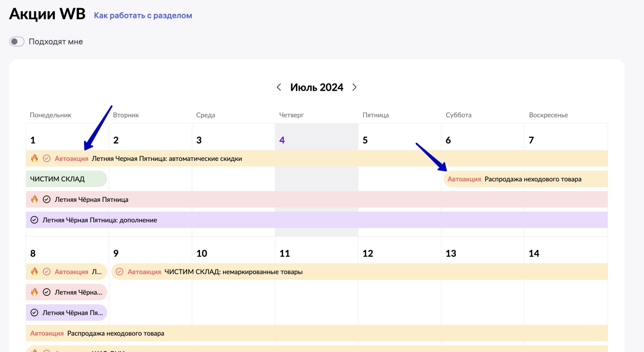Click fire icon on July 8 pink 'Летняя Чёрна...' bar

point(34,292)
